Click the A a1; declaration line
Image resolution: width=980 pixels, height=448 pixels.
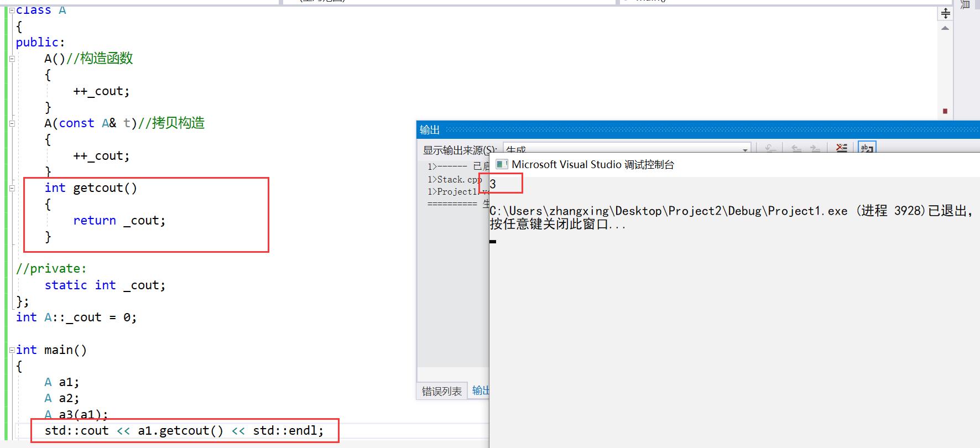62,382
